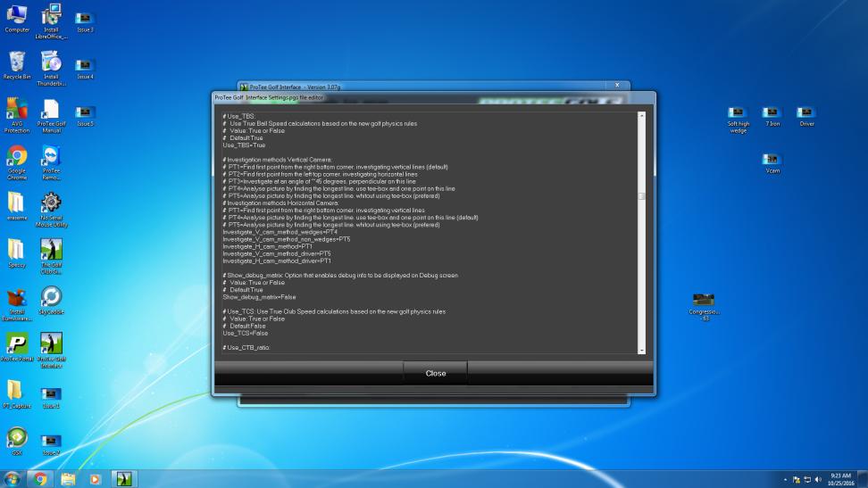Click the line Investigate_V_cam_method_non_wedges=PT5
Screen dimensions: 868x488
click(286, 239)
